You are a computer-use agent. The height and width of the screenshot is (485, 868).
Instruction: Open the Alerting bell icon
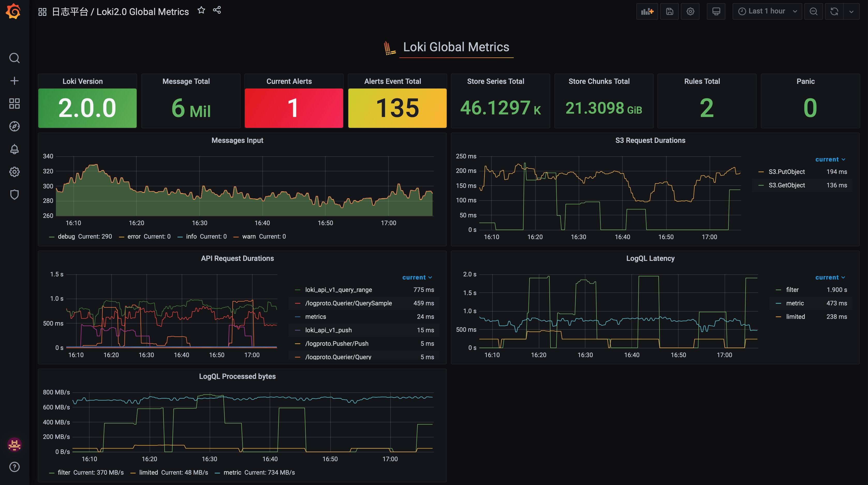coord(14,149)
